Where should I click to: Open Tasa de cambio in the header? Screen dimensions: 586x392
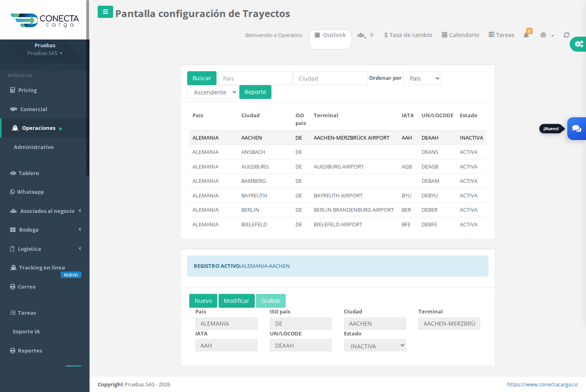tap(408, 35)
